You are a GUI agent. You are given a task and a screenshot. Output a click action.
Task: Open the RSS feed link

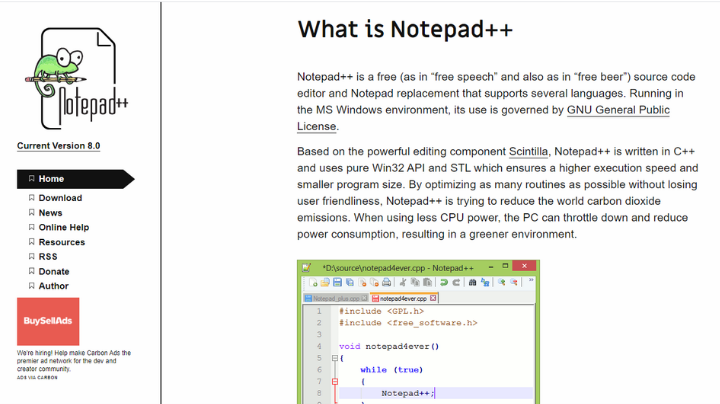tap(48, 257)
